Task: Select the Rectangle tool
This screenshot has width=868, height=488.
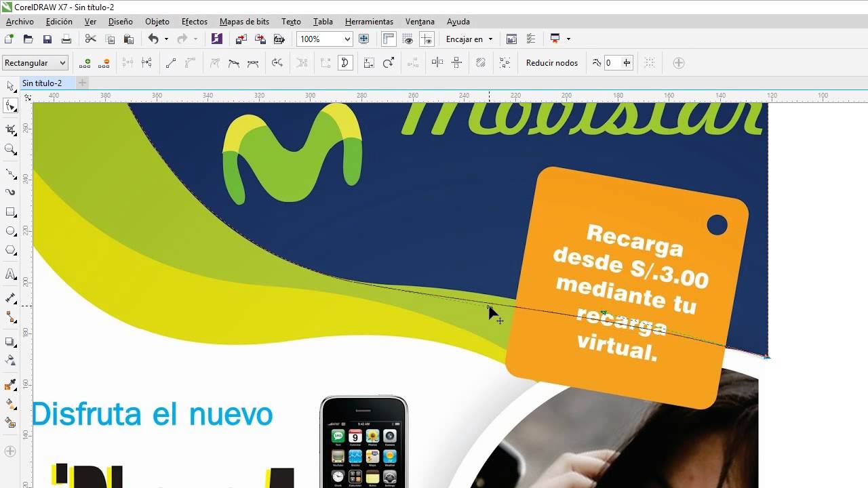Action: pos(10,212)
